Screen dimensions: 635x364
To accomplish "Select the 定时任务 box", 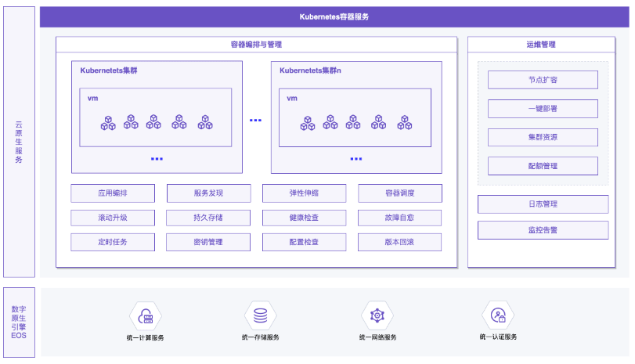I will pos(113,242).
